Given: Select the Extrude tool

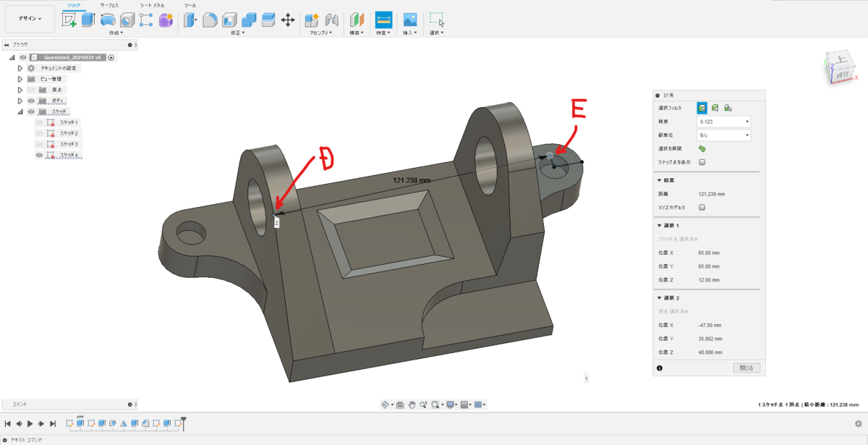Looking at the screenshot, I should tap(88, 20).
